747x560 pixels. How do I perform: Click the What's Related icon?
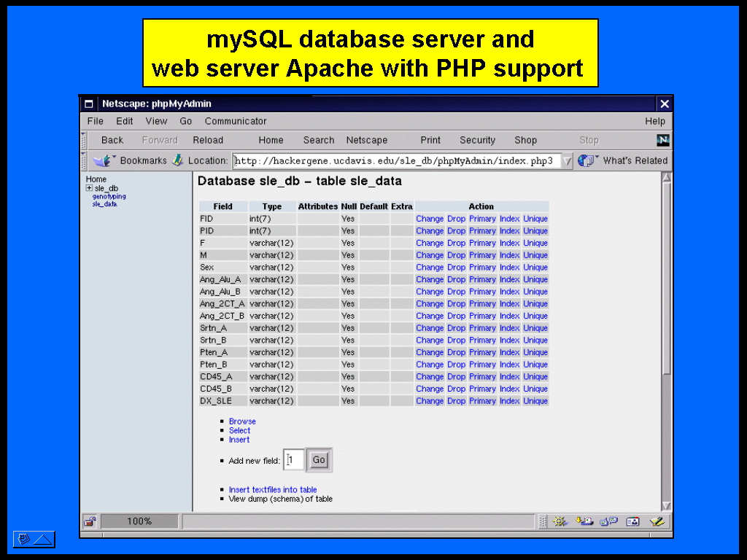click(x=587, y=160)
